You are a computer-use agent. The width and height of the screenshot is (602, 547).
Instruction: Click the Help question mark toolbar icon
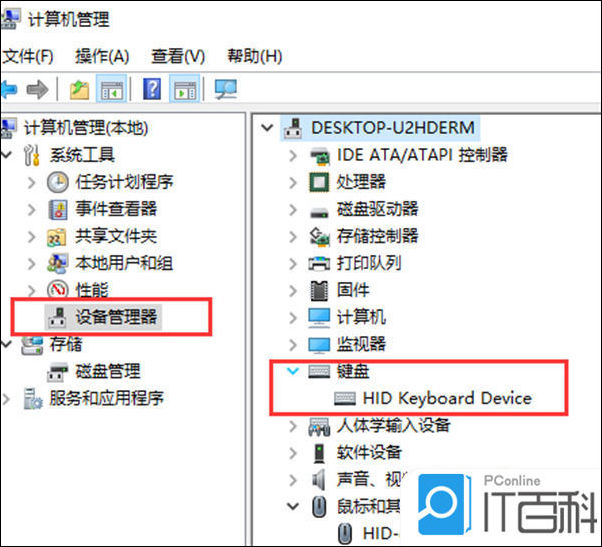[152, 89]
